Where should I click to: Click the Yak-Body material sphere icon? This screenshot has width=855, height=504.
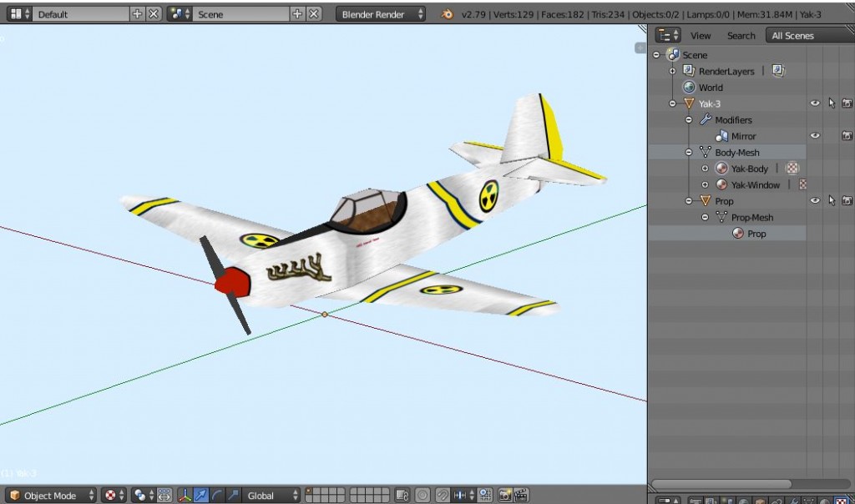(723, 169)
